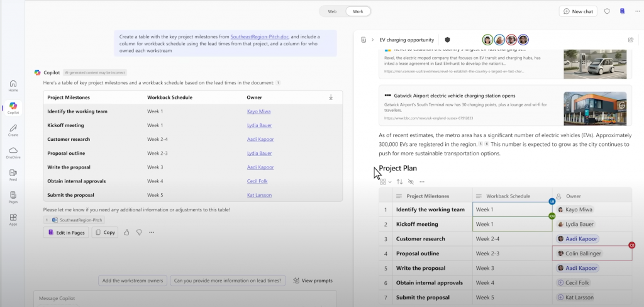Screen dimensions: 644x307
Task: Click Edit in Pages button
Action: point(66,232)
